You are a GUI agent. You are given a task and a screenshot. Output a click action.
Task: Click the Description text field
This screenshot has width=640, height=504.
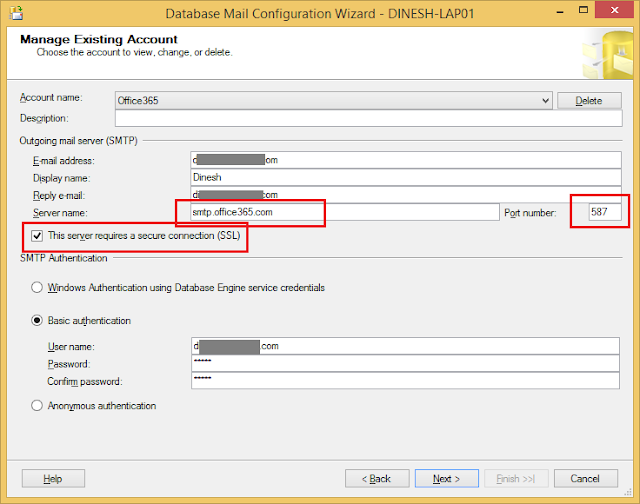[369, 118]
